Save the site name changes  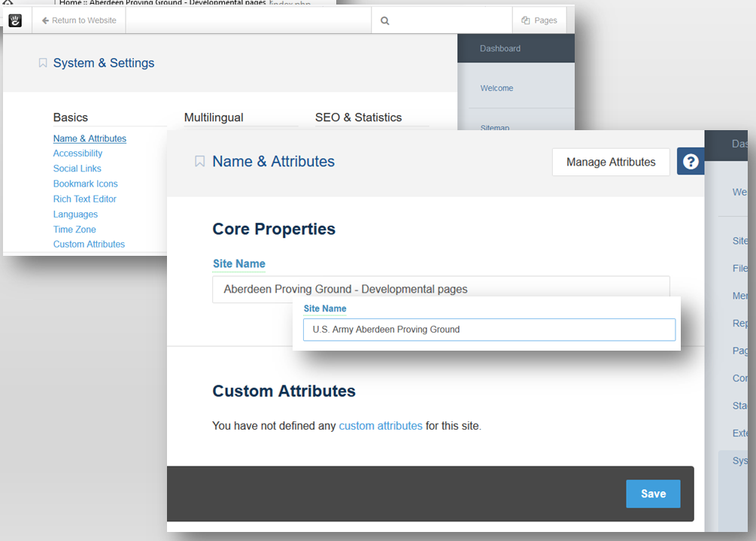point(653,494)
